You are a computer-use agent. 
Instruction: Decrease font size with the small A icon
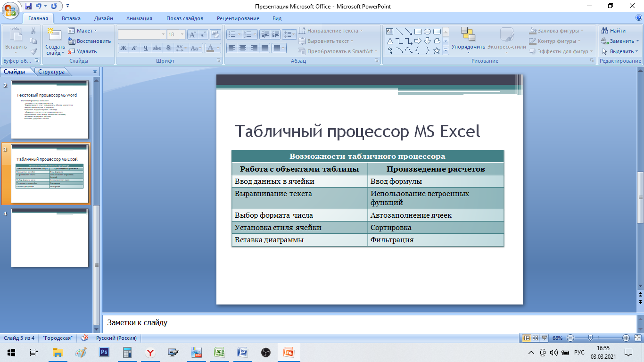tap(203, 34)
